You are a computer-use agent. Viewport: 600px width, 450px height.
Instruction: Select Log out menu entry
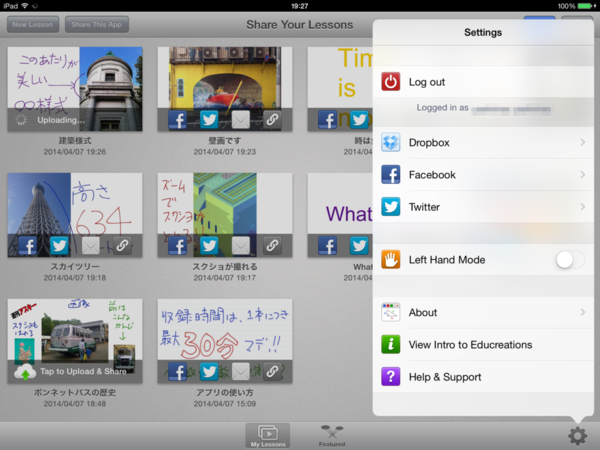click(x=483, y=82)
